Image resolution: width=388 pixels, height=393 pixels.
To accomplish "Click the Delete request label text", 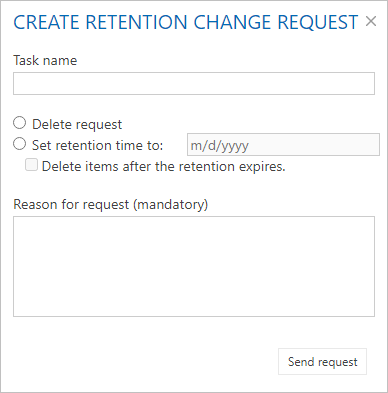I will (77, 124).
